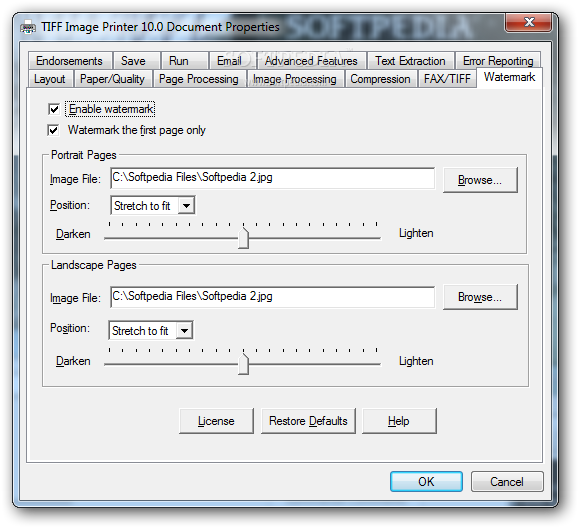The height and width of the screenshot is (528, 579).
Task: Click the License button
Action: coord(216,421)
